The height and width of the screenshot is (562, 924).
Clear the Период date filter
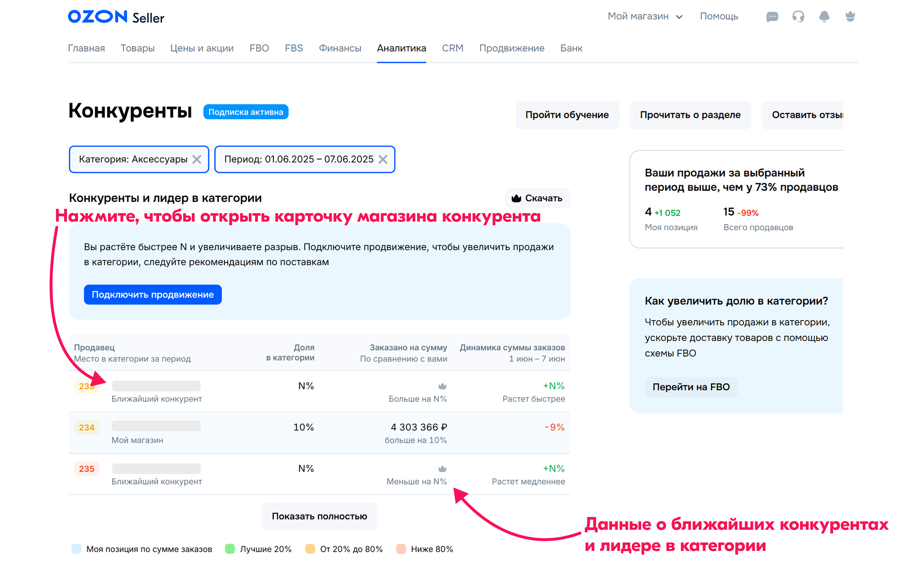pos(383,160)
